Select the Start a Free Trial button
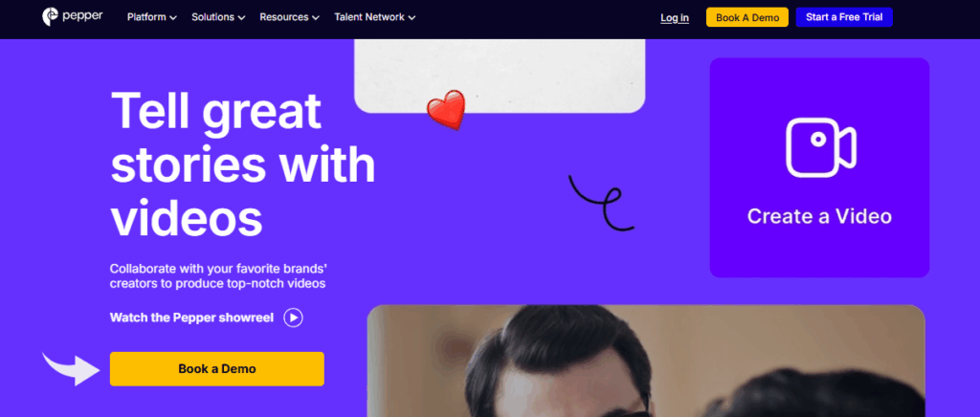This screenshot has width=980, height=417. point(844,17)
